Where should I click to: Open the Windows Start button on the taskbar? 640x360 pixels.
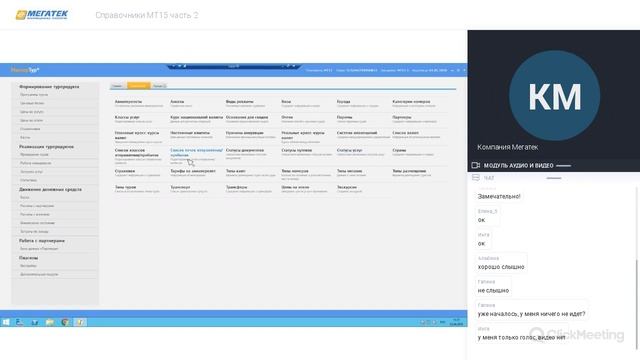click(x=6, y=322)
